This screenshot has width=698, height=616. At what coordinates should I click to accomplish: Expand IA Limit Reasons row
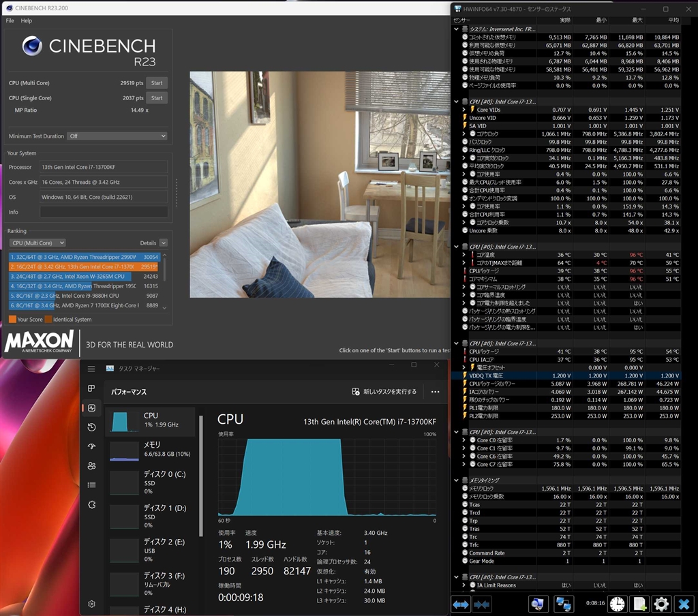(x=464, y=585)
